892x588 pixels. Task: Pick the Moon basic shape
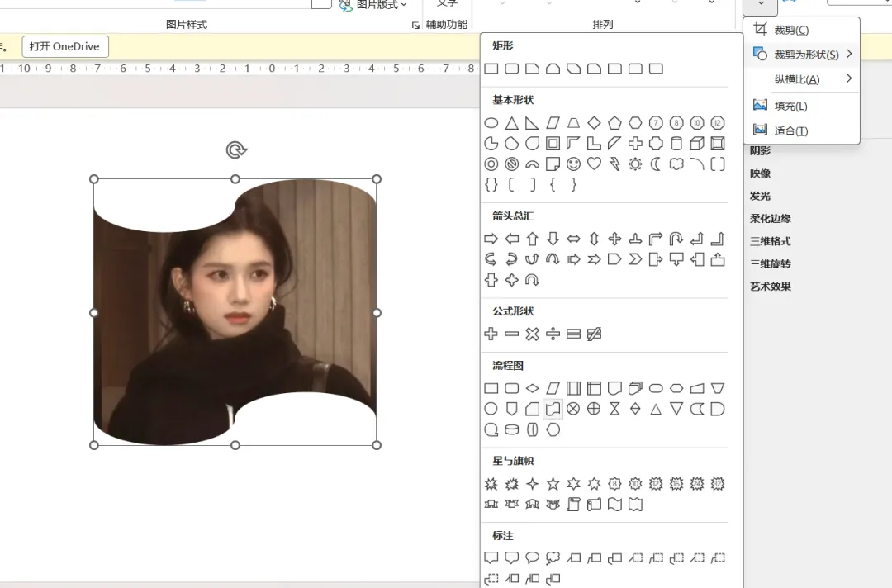(656, 164)
